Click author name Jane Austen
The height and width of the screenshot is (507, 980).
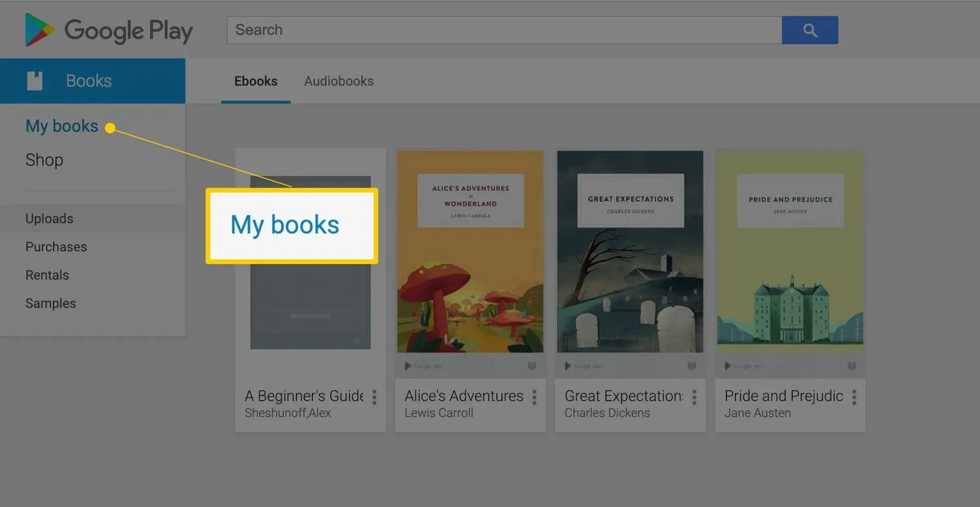click(x=758, y=413)
